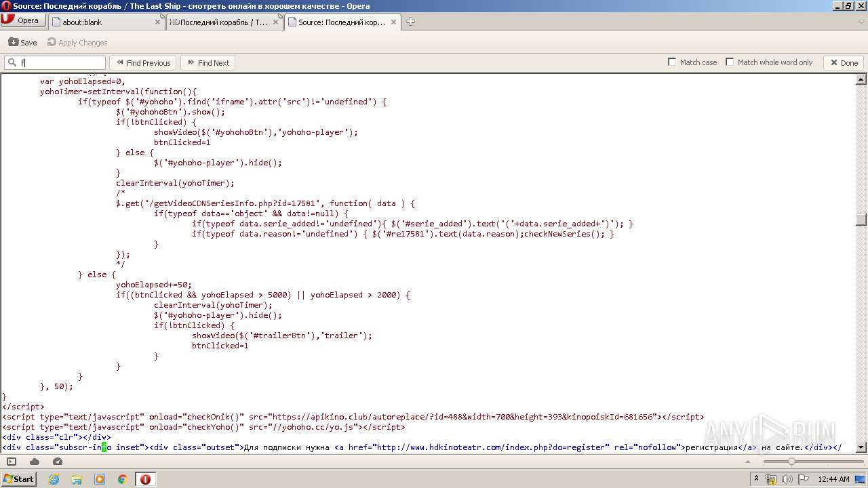The image size is (868, 488).
Task: Enable Match whole word only checkbox
Action: pyautogui.click(x=730, y=62)
